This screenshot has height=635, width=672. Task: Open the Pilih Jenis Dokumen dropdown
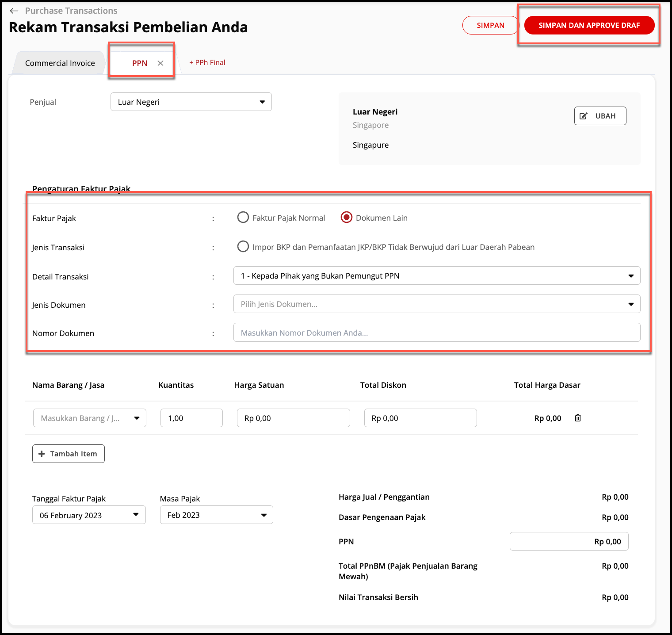(x=437, y=304)
